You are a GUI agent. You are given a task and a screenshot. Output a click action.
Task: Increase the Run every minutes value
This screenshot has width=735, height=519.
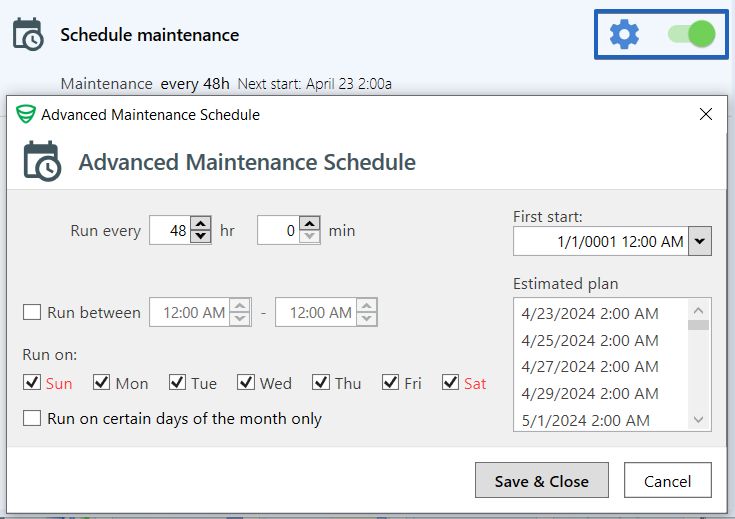[x=309, y=224]
